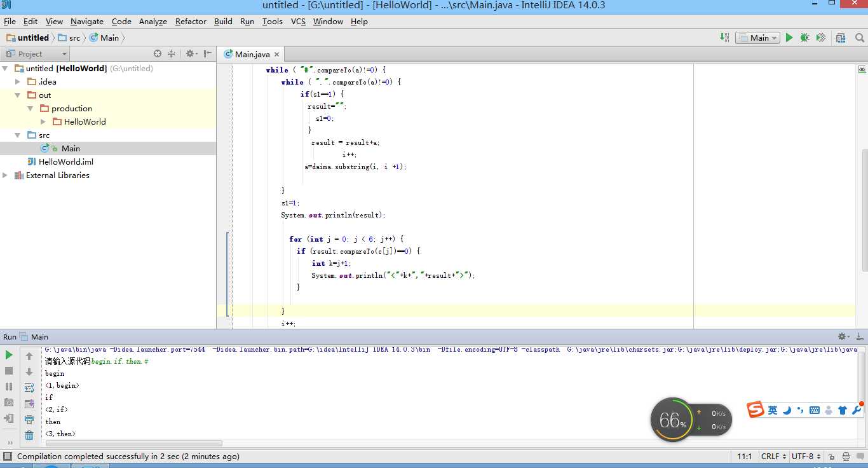Click the editor vertical scrollbar
This screenshot has width=868, height=468.
point(864,210)
